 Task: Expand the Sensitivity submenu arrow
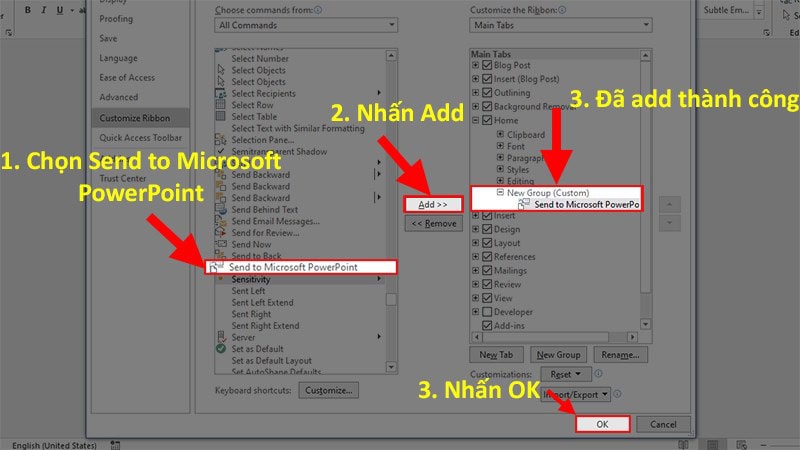(x=379, y=279)
